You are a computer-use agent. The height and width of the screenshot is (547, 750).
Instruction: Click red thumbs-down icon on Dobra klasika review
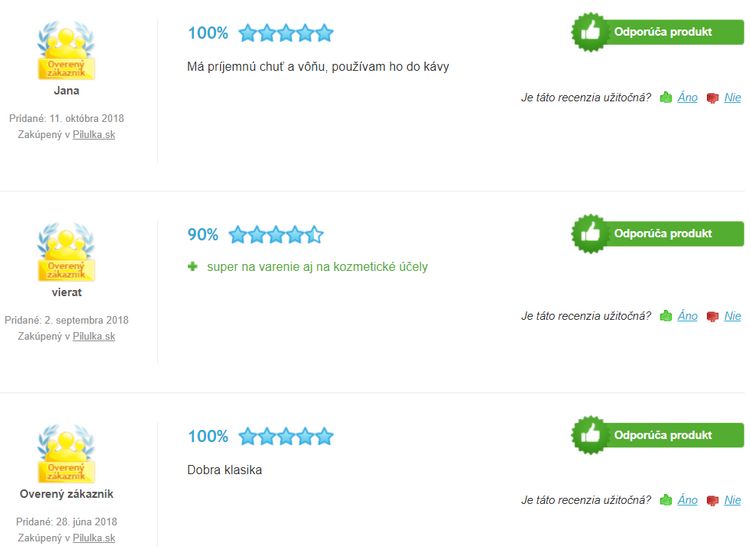point(713,501)
